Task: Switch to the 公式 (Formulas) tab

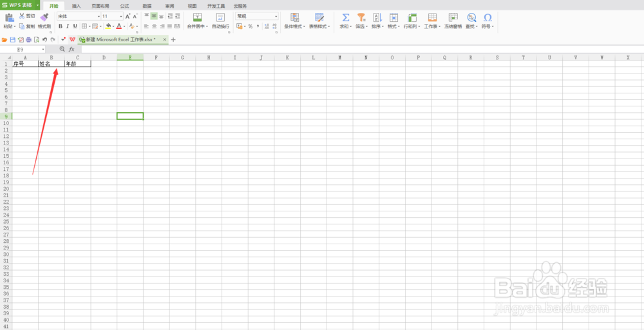Action: [124, 6]
